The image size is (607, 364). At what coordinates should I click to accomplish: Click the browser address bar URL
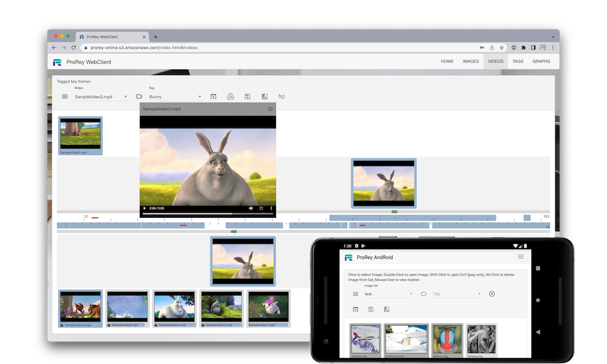tap(144, 47)
